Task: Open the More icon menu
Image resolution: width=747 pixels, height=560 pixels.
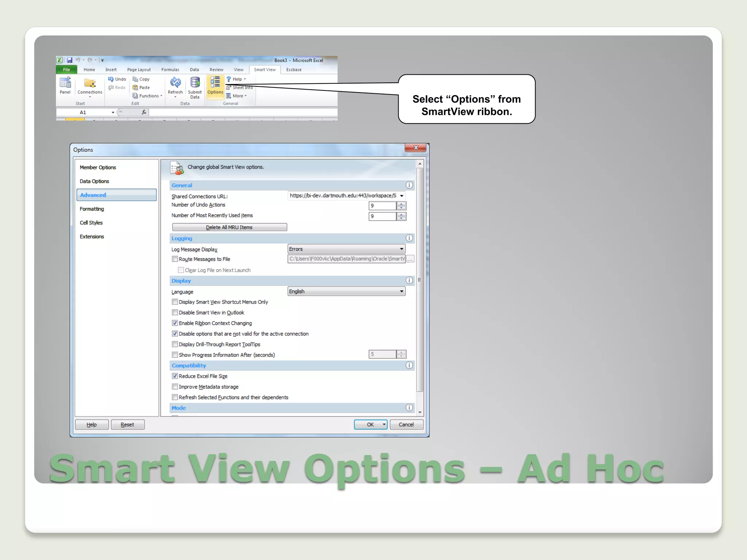Action: point(229,96)
